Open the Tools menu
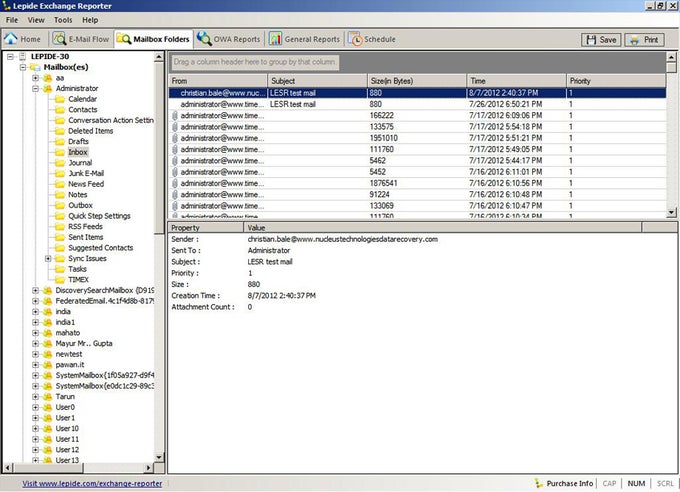This screenshot has height=492, width=680. (x=63, y=20)
